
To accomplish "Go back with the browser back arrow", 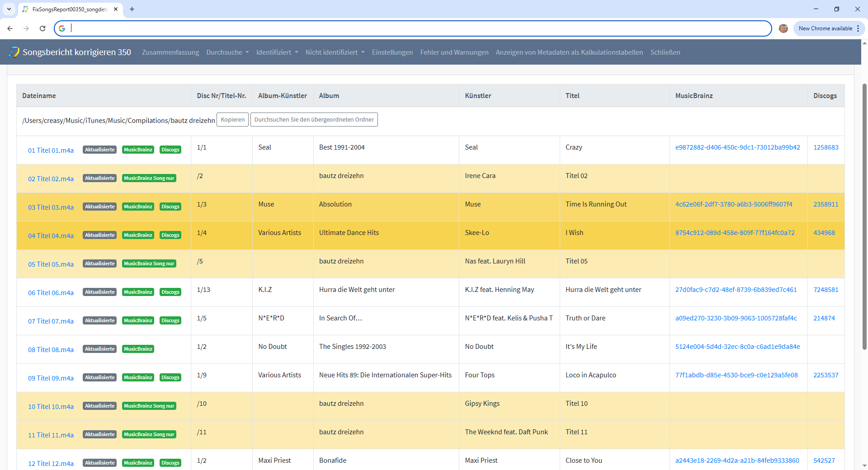I will [x=10, y=28].
